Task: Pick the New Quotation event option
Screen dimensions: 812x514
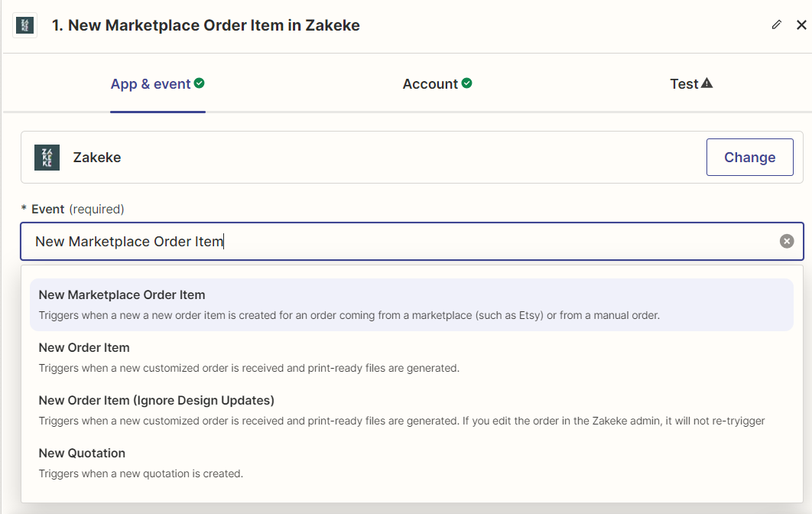Action: pyautogui.click(x=411, y=464)
